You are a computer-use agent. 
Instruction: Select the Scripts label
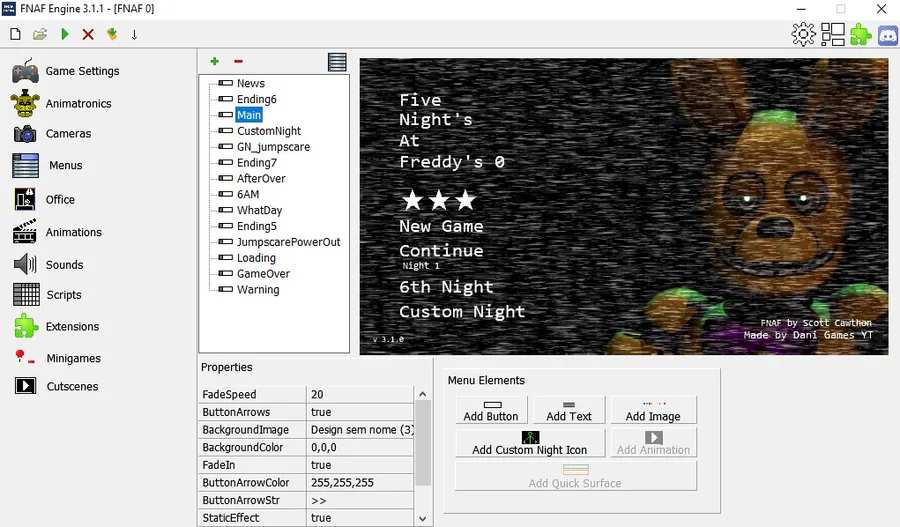(x=64, y=294)
